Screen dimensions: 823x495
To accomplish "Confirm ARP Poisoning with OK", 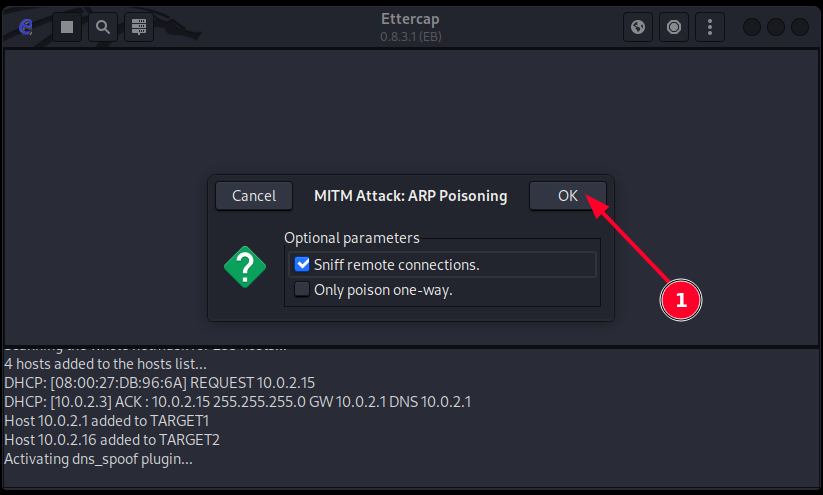I will pos(568,196).
